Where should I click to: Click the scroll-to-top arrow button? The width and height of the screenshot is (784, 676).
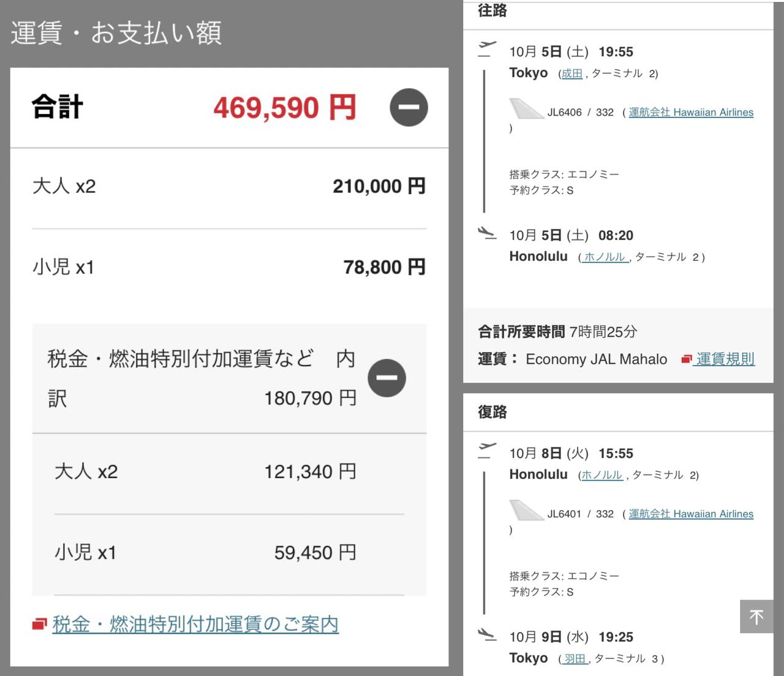click(756, 617)
